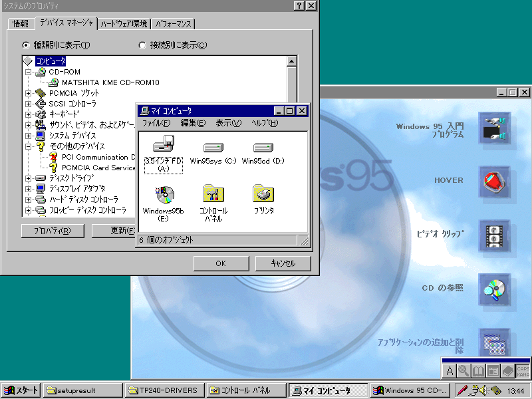Select the 3.5 inch FD (A:) drive icon

(163, 144)
